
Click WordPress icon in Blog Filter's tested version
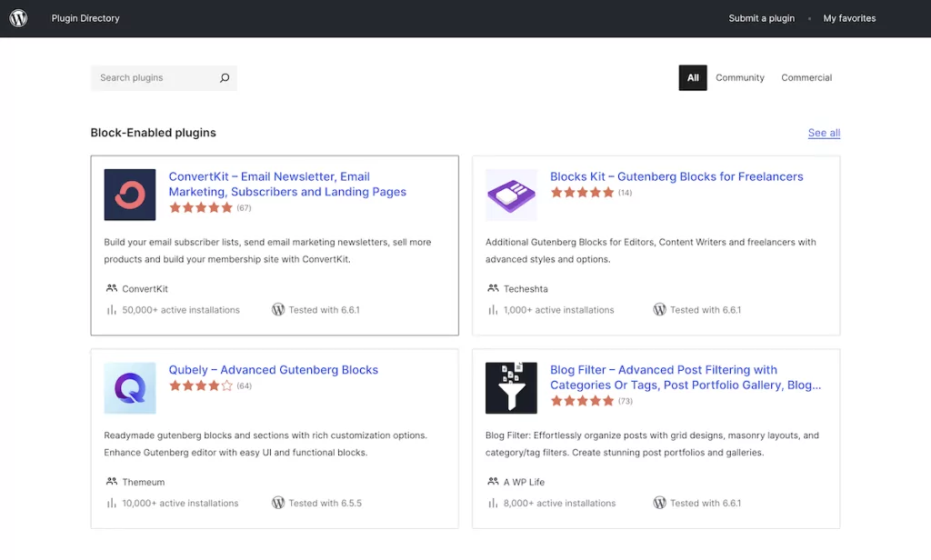pyautogui.click(x=660, y=503)
